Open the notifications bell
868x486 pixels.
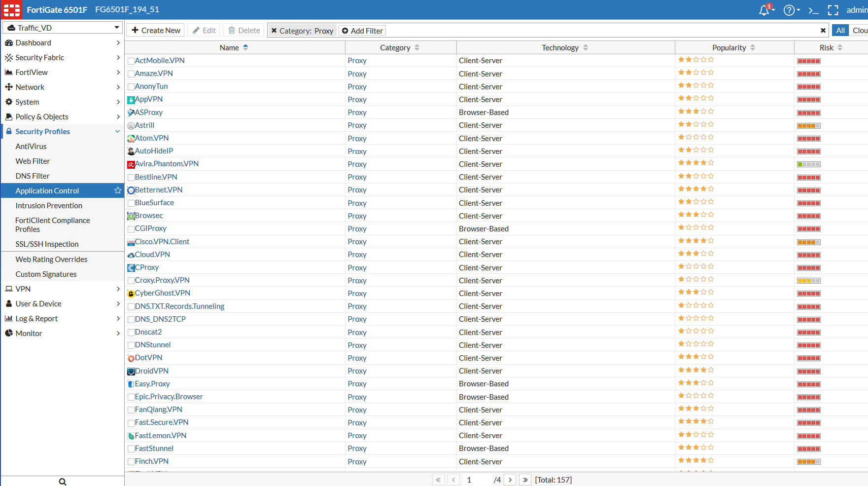point(764,10)
